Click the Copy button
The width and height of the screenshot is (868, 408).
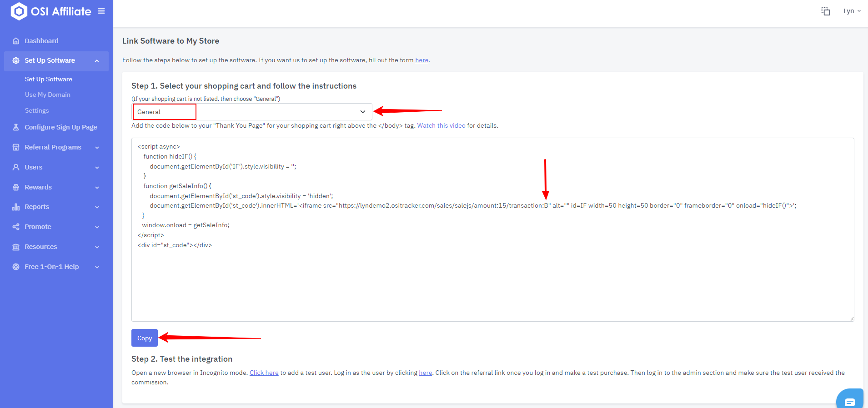(x=145, y=338)
